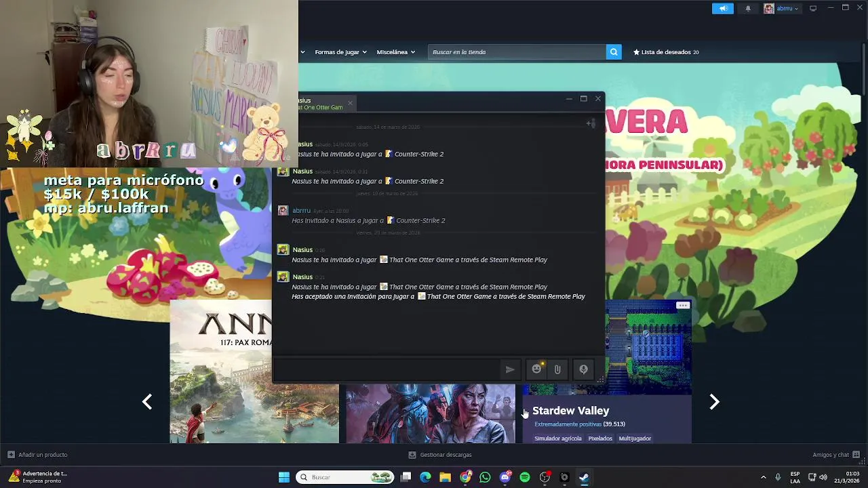Open Lista de deseados wishlist
The height and width of the screenshot is (488, 868).
point(666,52)
